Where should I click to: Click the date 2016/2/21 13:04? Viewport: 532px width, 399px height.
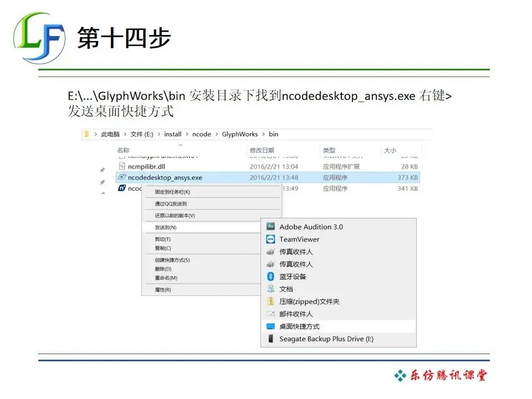[x=274, y=167]
